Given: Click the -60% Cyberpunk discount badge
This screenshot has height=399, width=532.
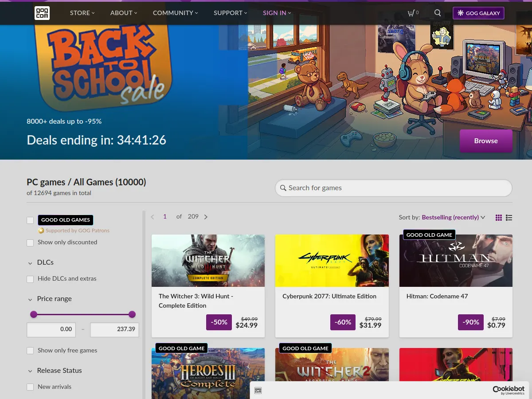Looking at the screenshot, I should click(x=343, y=322).
